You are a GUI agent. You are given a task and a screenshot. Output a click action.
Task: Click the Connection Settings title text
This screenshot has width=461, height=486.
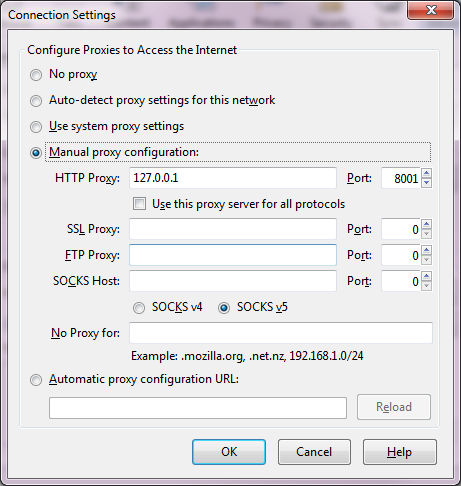tap(62, 15)
